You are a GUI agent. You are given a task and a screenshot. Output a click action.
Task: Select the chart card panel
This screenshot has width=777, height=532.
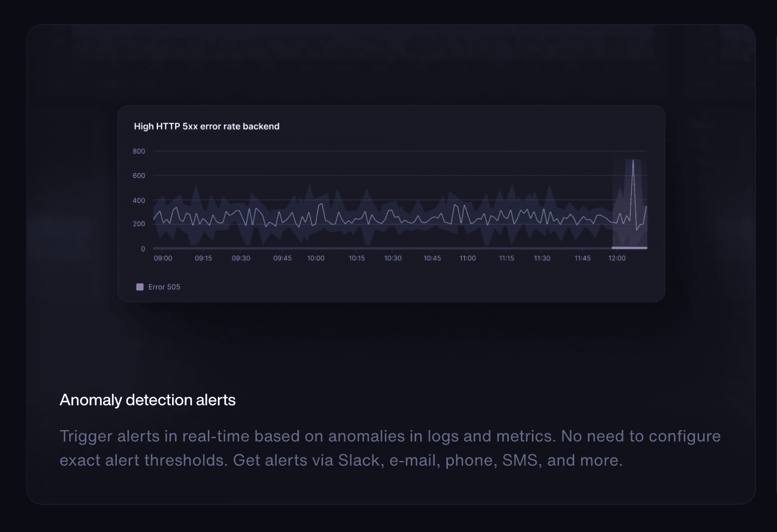(x=392, y=204)
